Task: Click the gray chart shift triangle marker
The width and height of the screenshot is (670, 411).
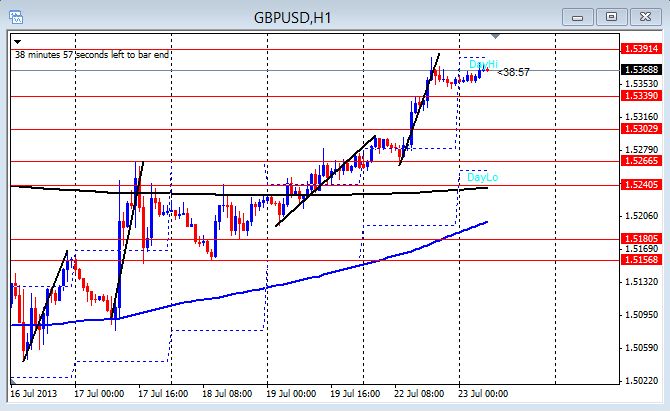Action: (495, 37)
